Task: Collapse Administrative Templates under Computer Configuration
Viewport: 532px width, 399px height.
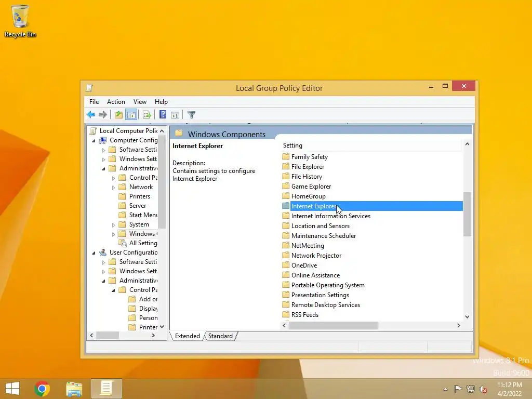Action: (103, 169)
